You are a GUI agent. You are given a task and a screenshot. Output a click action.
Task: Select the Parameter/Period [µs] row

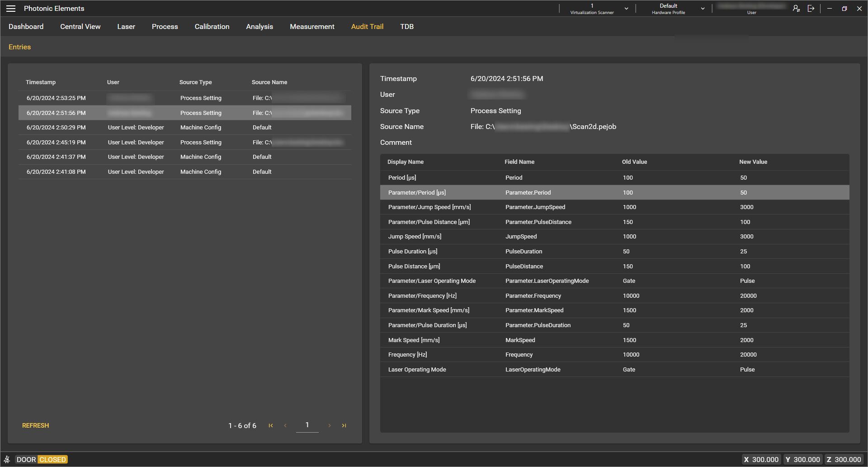[615, 192]
